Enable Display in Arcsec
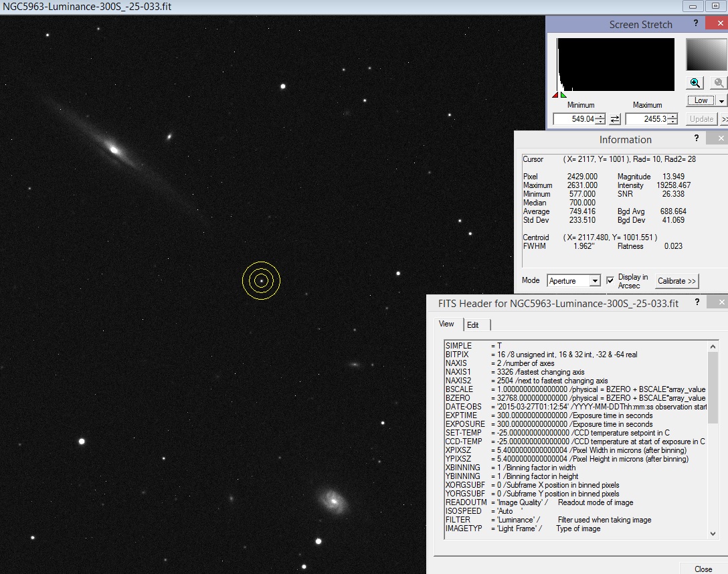The image size is (728, 574). click(609, 280)
